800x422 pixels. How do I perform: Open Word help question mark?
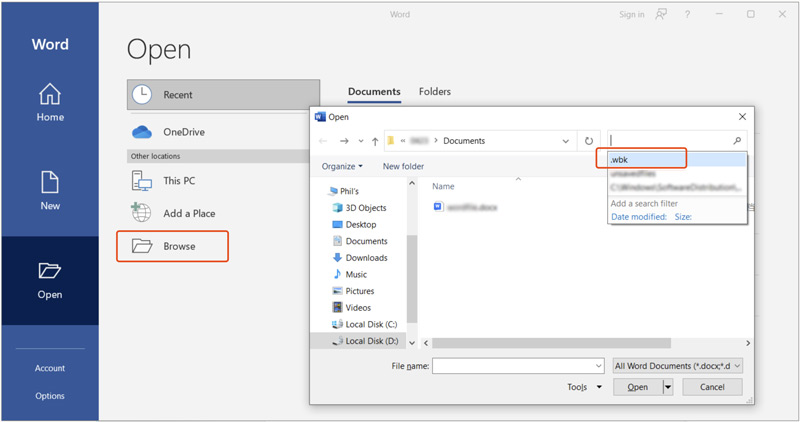[687, 14]
